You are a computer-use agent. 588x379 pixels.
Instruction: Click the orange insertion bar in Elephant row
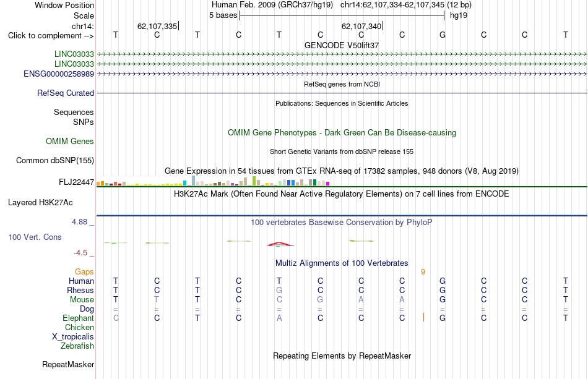423,318
